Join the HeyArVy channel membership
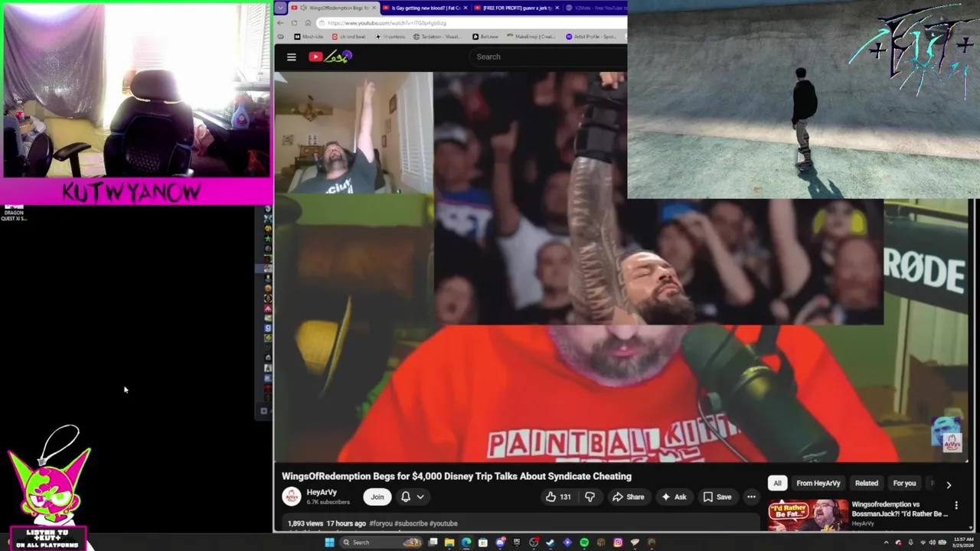980x551 pixels. point(377,497)
